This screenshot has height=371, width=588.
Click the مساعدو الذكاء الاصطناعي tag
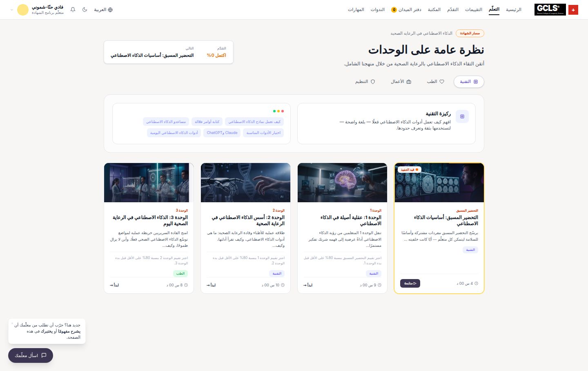point(166,122)
